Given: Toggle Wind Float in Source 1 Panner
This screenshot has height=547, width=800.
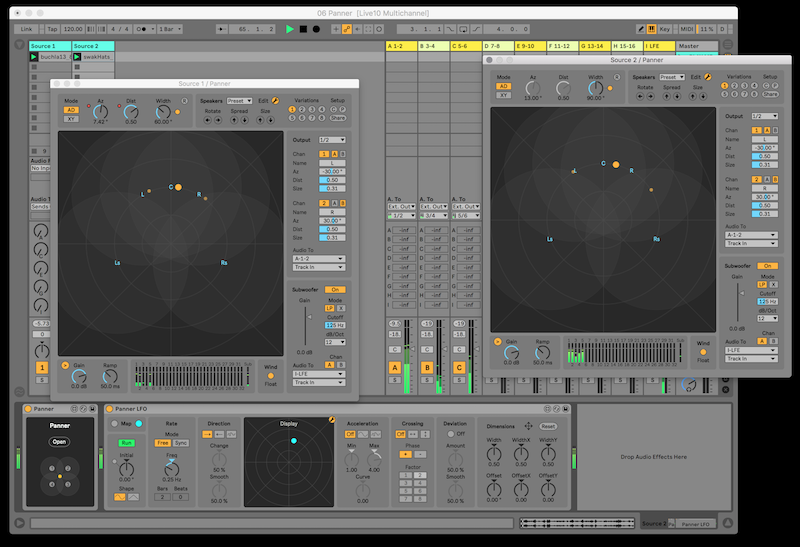Looking at the screenshot, I should 270,376.
